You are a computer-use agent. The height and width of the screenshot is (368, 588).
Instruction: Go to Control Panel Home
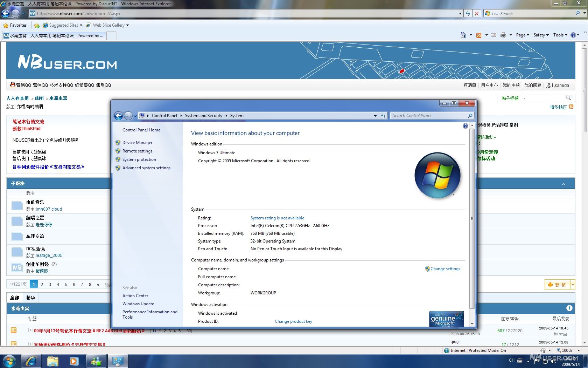click(x=141, y=130)
